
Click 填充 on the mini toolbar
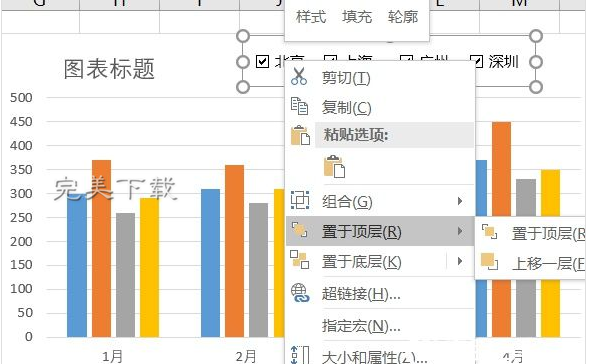357,17
